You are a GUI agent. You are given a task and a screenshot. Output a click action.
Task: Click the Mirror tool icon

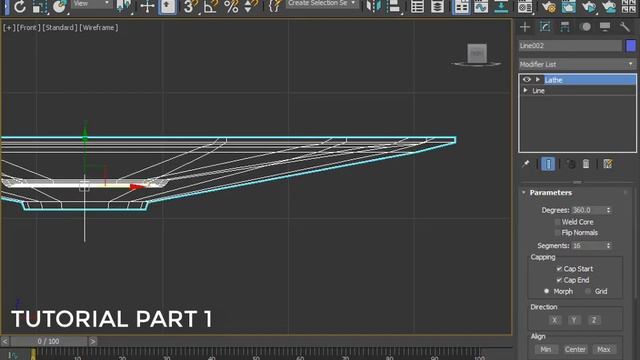[x=373, y=7]
